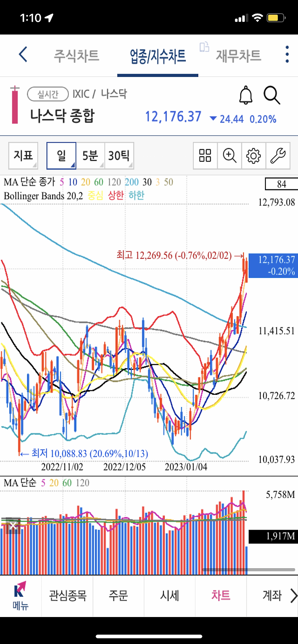Go back with the left arrow
298x644 pixels.
[23, 54]
